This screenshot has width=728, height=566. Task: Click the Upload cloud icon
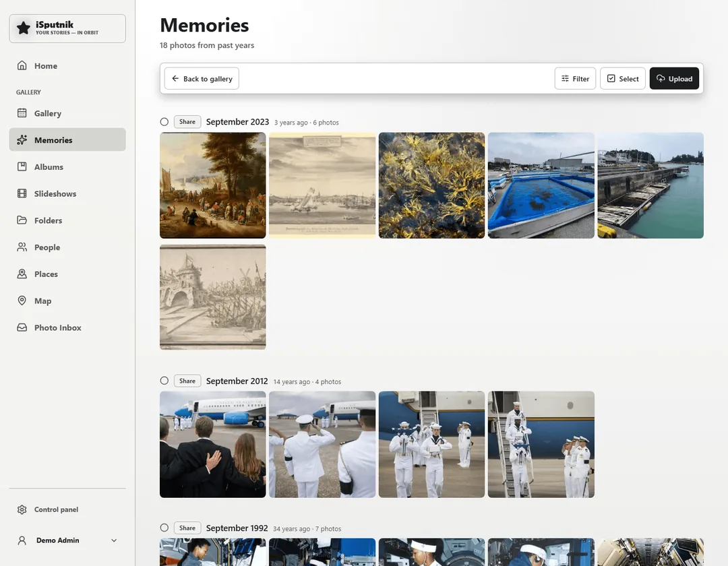[661, 78]
